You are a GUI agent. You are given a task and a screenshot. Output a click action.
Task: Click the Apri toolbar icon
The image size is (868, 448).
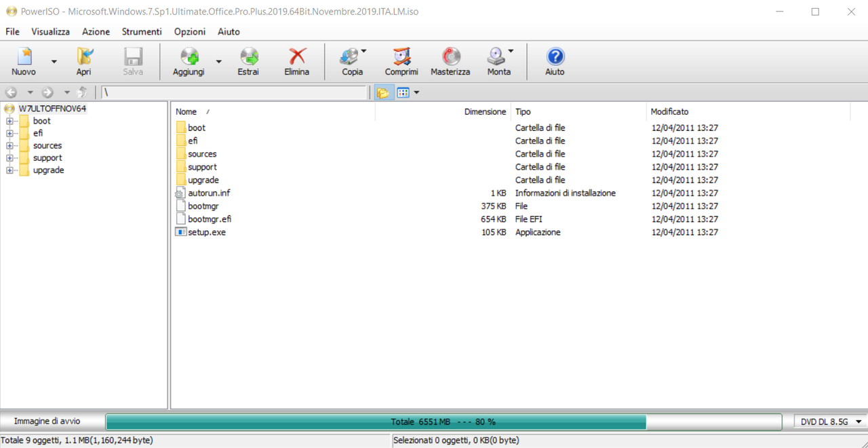tap(84, 57)
